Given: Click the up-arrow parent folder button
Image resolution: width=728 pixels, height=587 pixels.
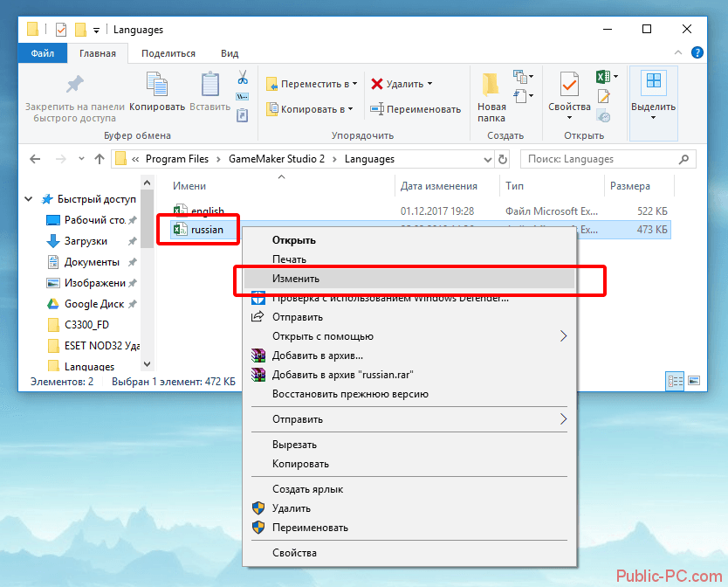Looking at the screenshot, I should (x=97, y=159).
